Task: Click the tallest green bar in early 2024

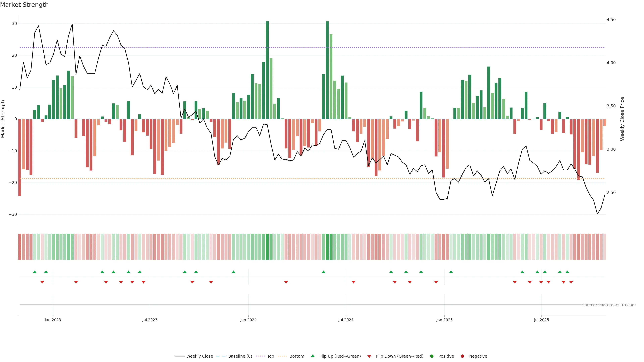Action: coord(267,70)
